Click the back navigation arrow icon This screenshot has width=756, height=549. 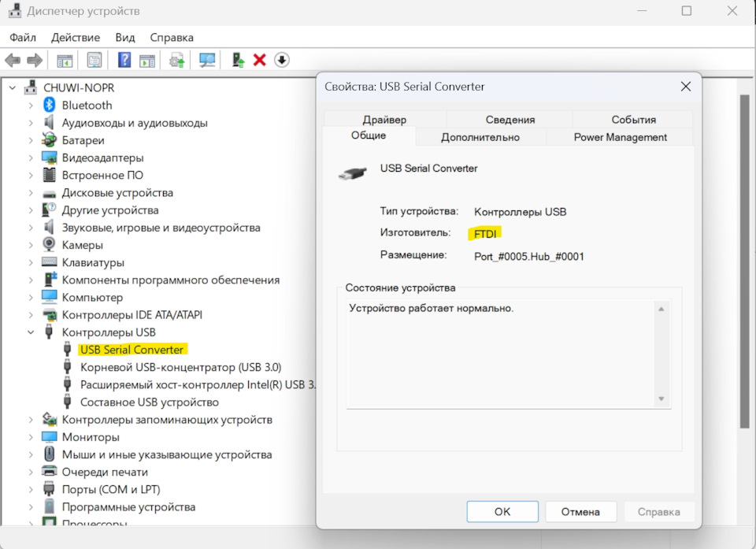(13, 60)
